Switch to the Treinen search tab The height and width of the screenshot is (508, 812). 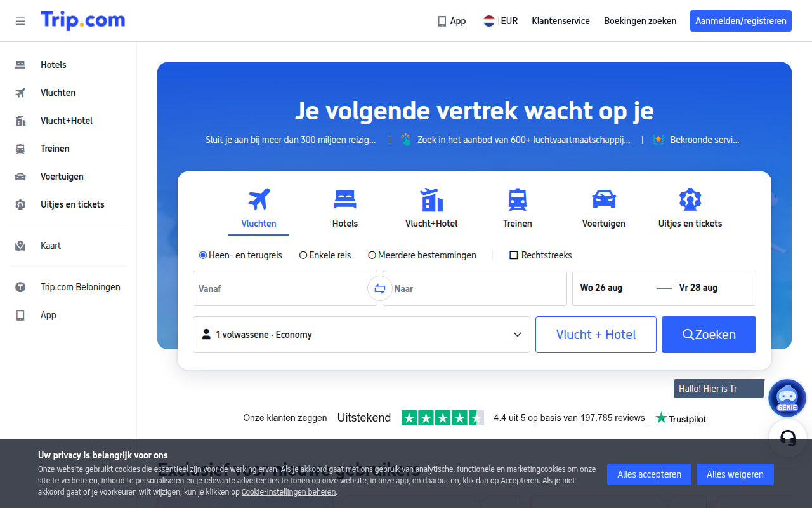click(518, 209)
